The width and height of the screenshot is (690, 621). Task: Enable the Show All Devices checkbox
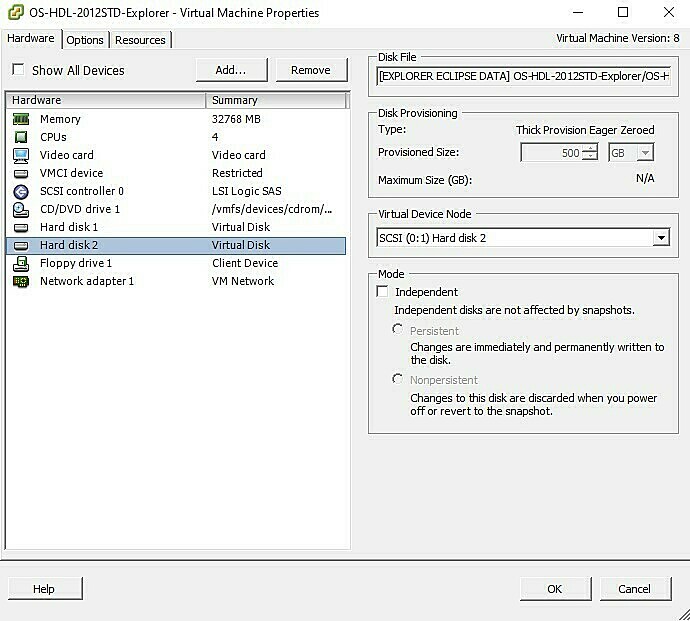tap(18, 70)
